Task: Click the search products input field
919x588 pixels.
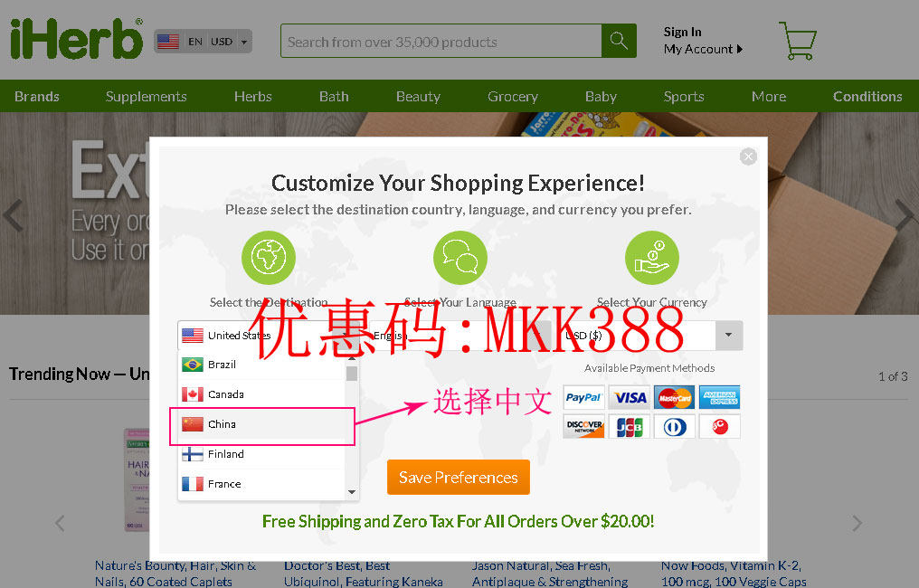Action: (441, 41)
